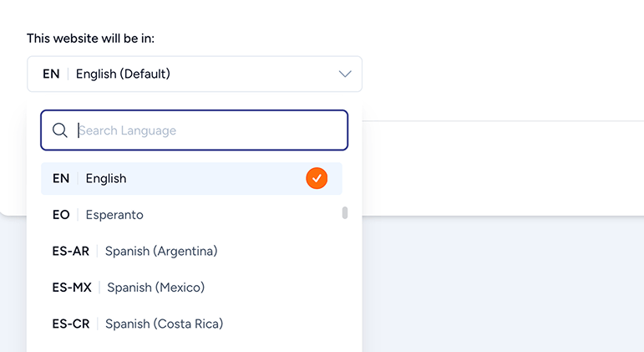
Task: Select Spanish (Argentina) from the list
Action: (x=167, y=251)
